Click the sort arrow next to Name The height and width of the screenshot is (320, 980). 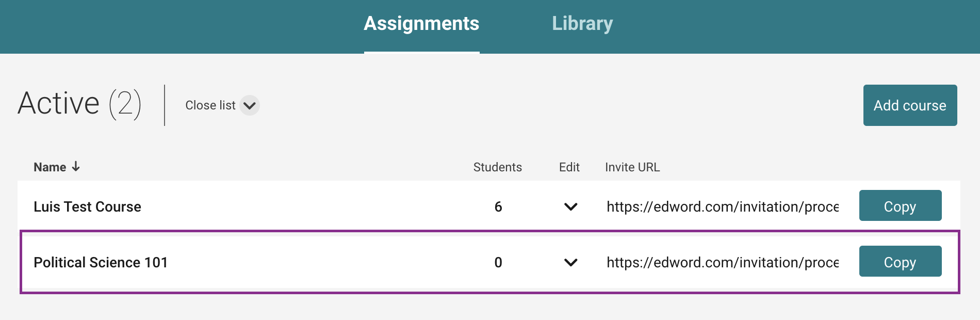click(x=76, y=167)
